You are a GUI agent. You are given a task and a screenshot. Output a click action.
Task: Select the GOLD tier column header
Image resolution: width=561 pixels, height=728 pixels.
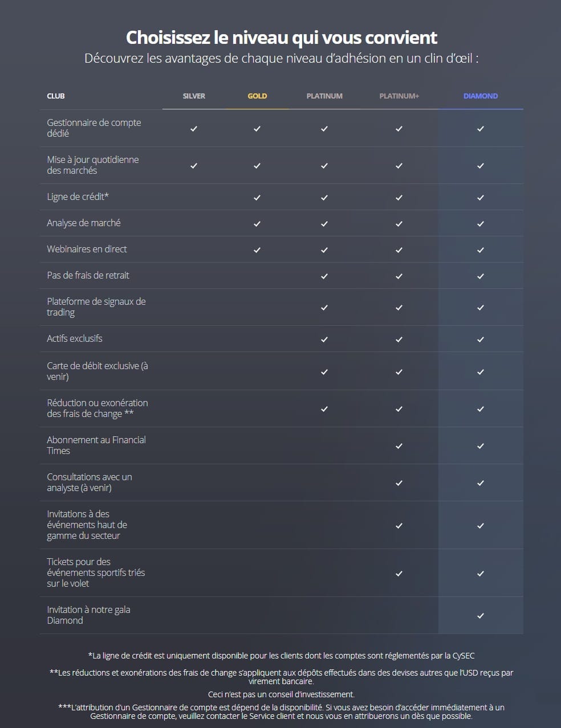point(257,96)
